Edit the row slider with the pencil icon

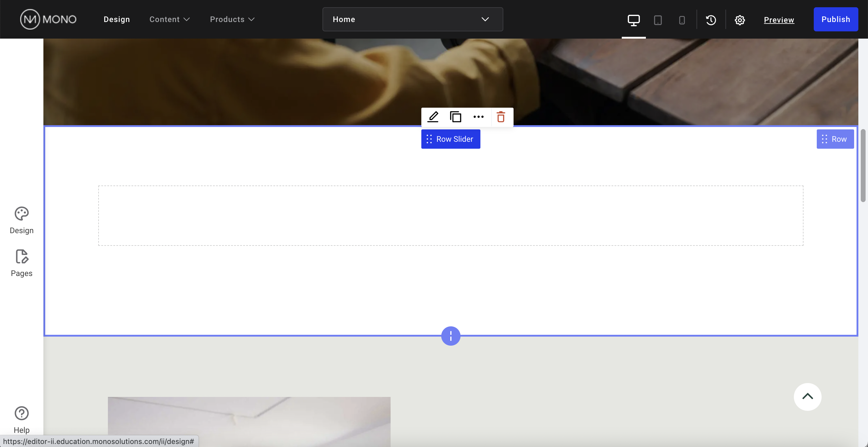tap(433, 117)
